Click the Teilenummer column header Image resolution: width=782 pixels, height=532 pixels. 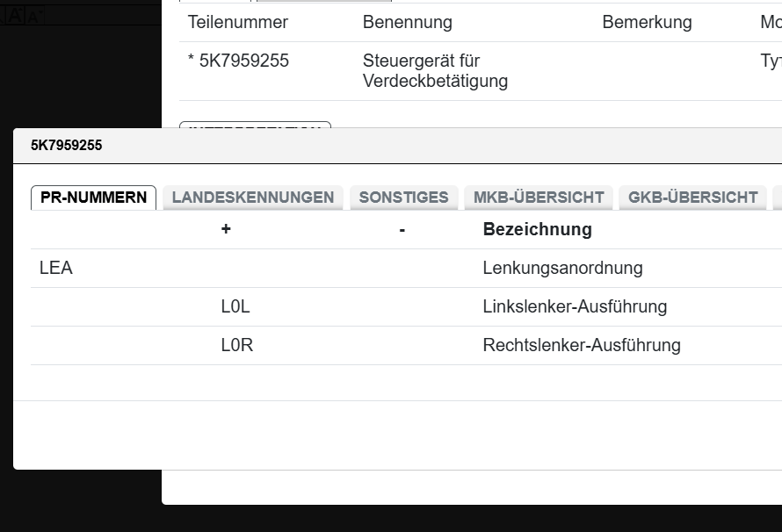coord(238,22)
